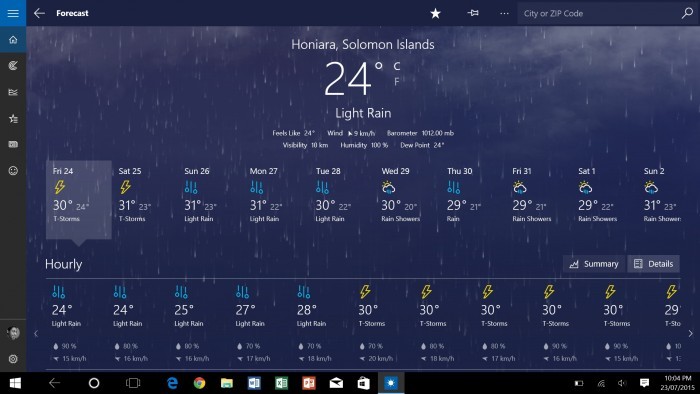Click the Visibility 10 km reading
Viewport: 700px width, 394px height.
click(x=305, y=145)
